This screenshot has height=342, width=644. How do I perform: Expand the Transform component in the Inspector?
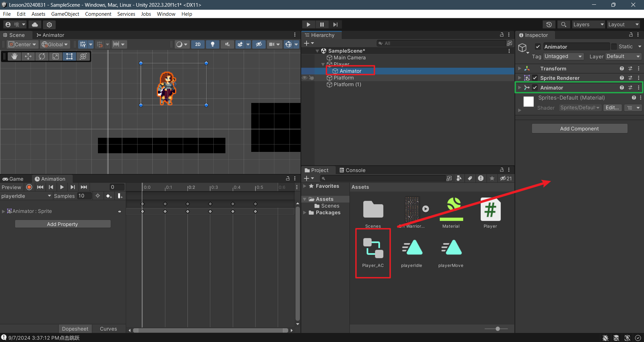click(520, 68)
